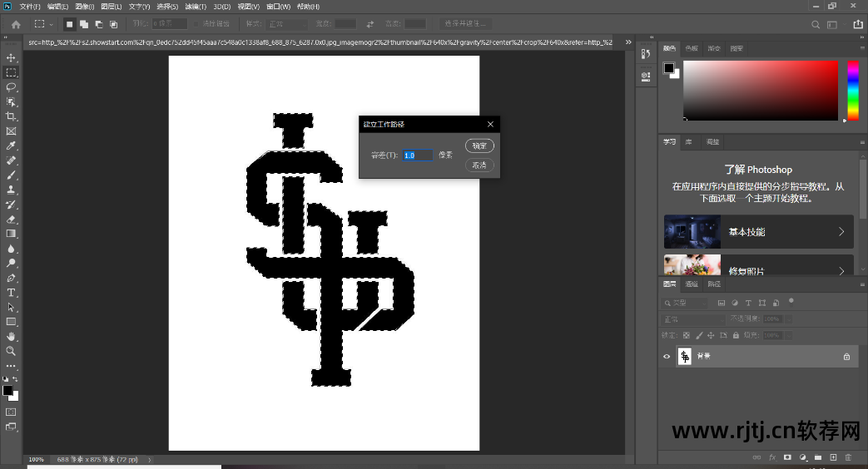Open the 滤镜(T) menu
The height and width of the screenshot is (469, 868).
click(196, 7)
